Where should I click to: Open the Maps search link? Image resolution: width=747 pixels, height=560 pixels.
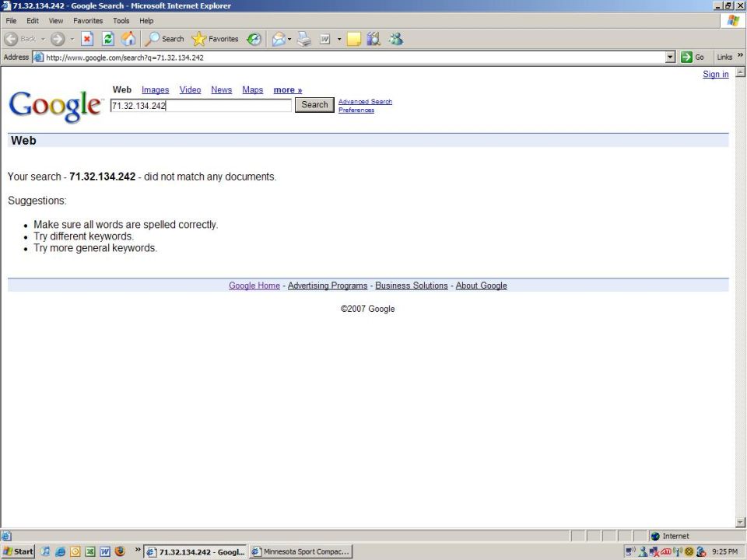coord(252,89)
